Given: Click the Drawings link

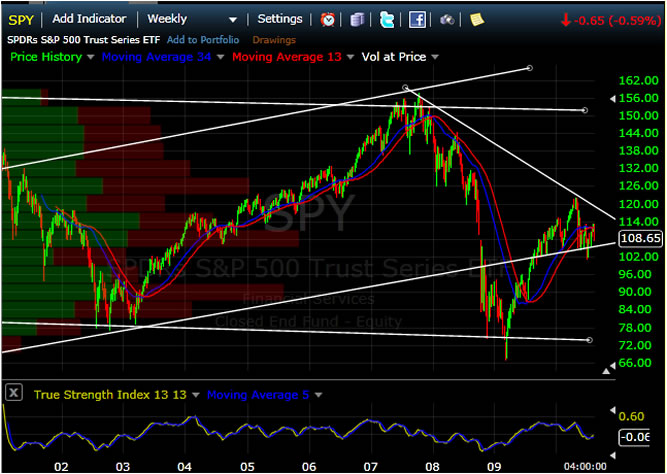Looking at the screenshot, I should [x=273, y=39].
